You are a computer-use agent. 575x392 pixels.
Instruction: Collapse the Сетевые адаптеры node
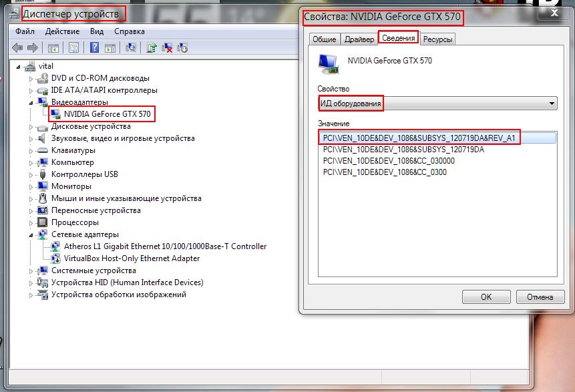click(x=31, y=235)
